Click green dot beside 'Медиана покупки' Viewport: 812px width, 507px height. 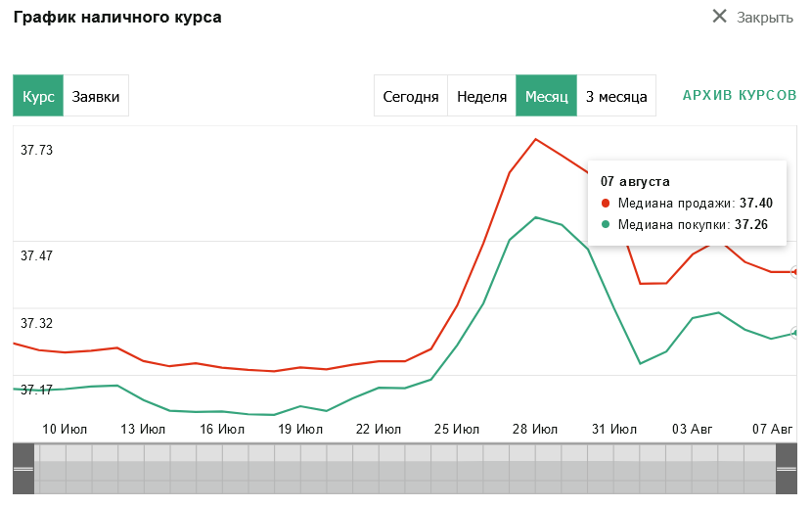click(606, 224)
